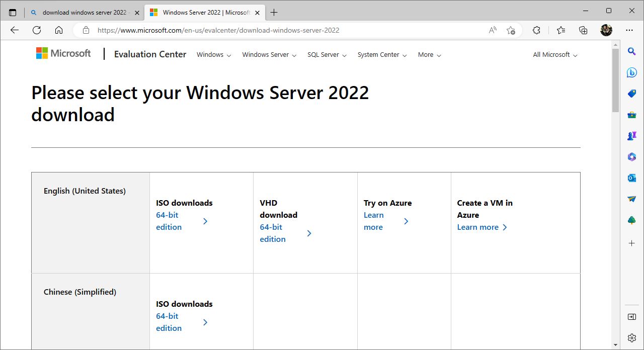
Task: Open Outlook icon in Edge sidebar
Action: (632, 178)
